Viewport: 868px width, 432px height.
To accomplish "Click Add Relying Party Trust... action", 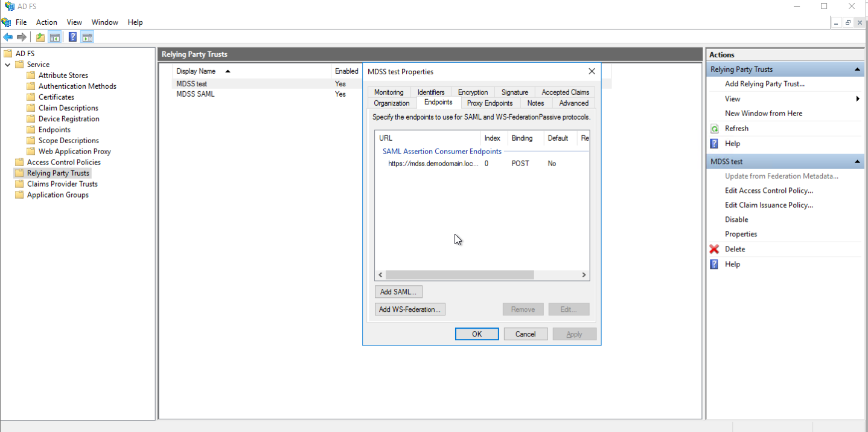I will click(764, 84).
